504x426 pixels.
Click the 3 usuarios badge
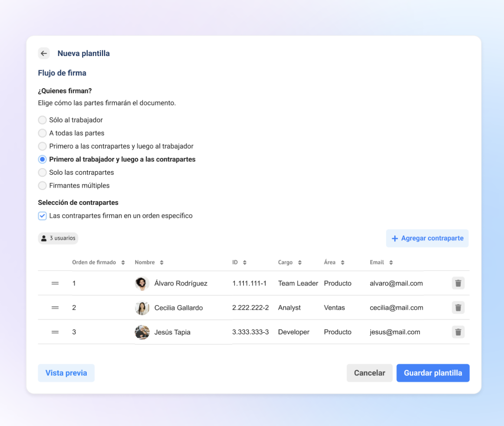(58, 238)
